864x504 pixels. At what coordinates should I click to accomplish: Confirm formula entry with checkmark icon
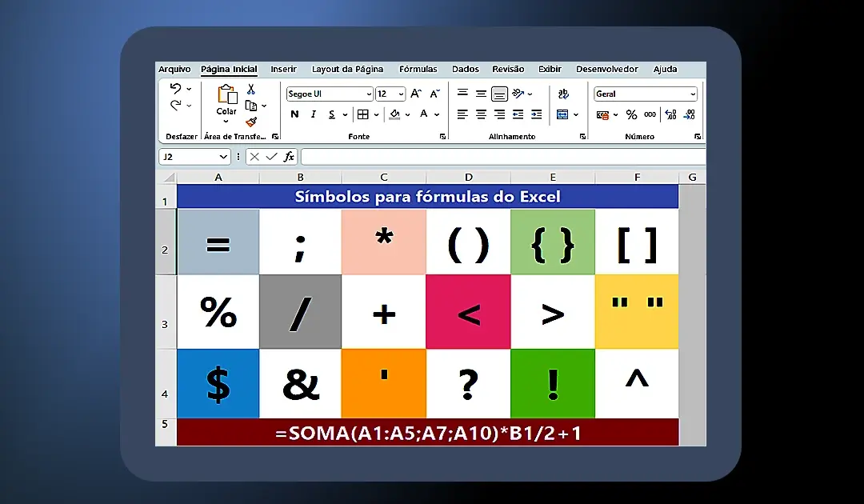(271, 157)
